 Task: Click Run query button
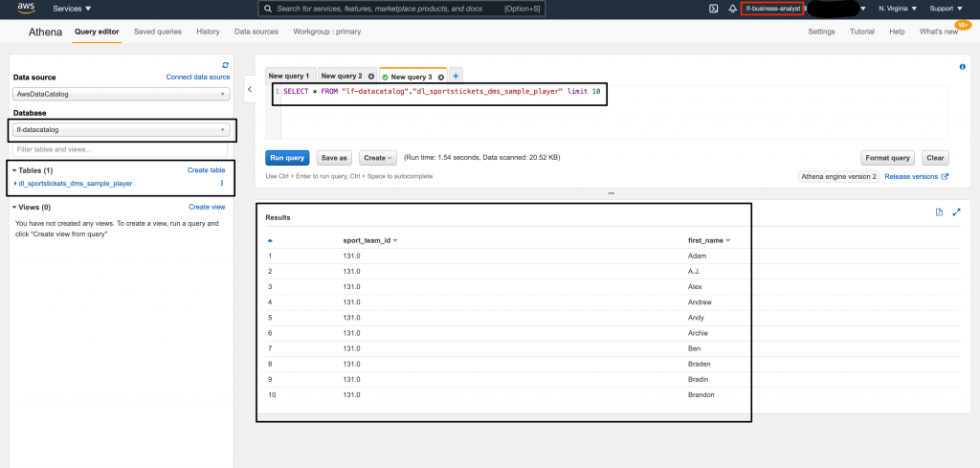click(287, 158)
